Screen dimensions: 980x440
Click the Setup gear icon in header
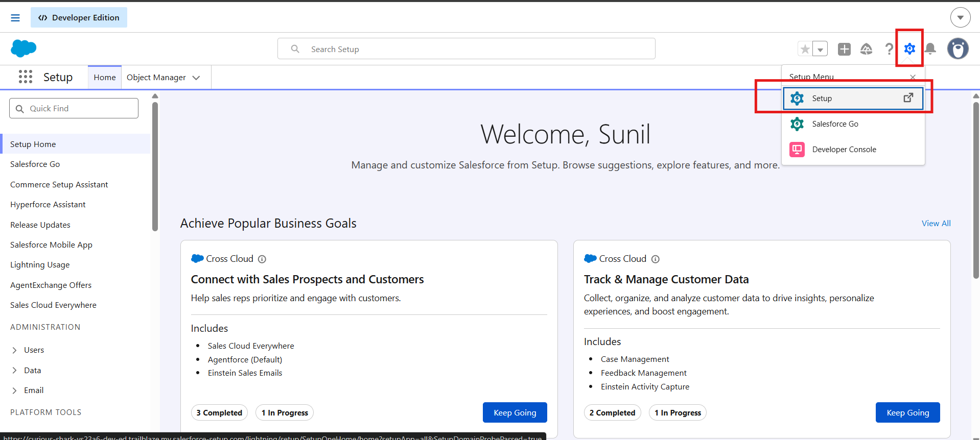tap(909, 48)
